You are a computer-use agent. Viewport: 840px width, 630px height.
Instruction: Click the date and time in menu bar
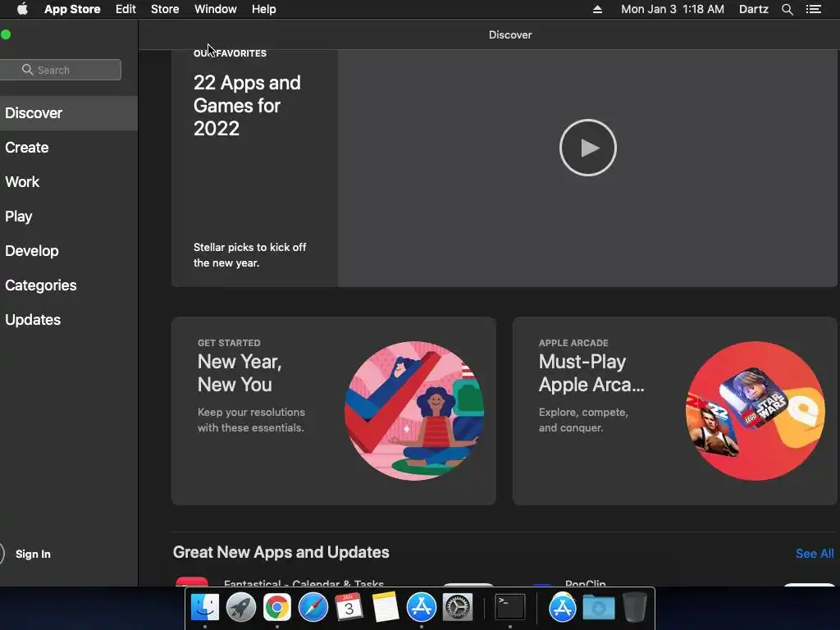673,9
